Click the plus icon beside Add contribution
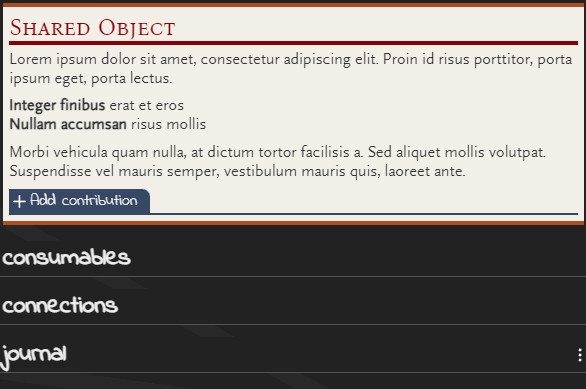This screenshot has width=586, height=389. point(19,201)
